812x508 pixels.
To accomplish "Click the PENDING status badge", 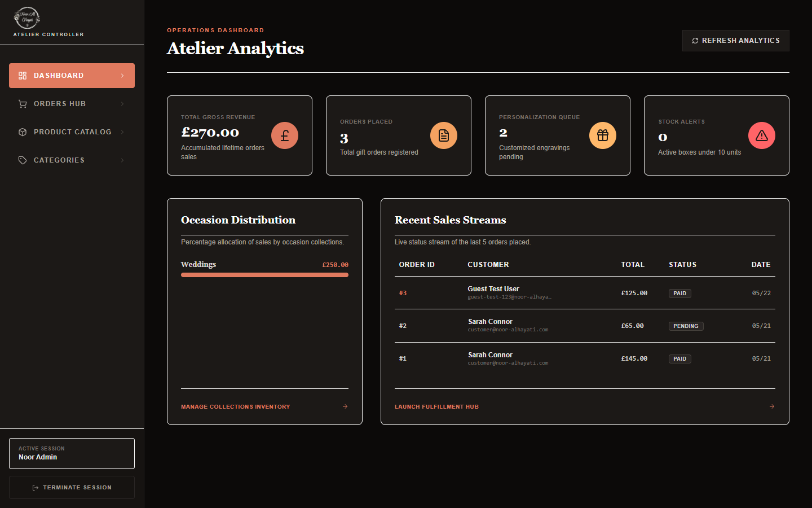I will (686, 326).
